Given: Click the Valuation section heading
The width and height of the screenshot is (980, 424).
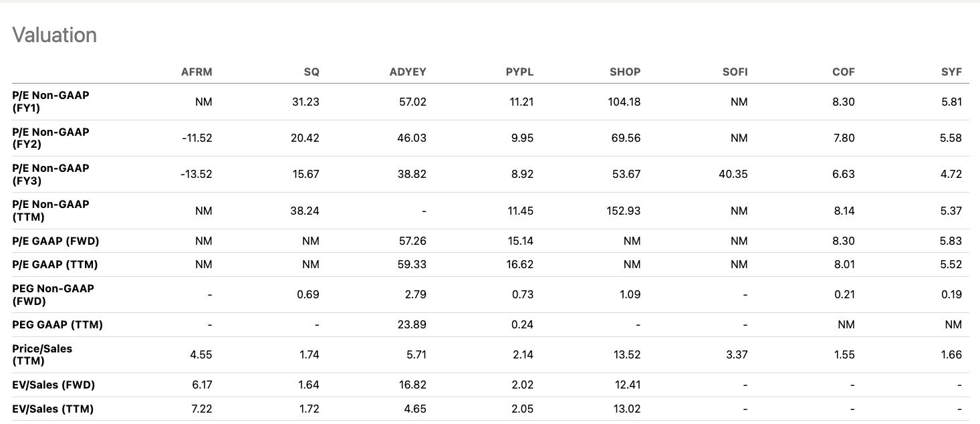Looking at the screenshot, I should 55,35.
